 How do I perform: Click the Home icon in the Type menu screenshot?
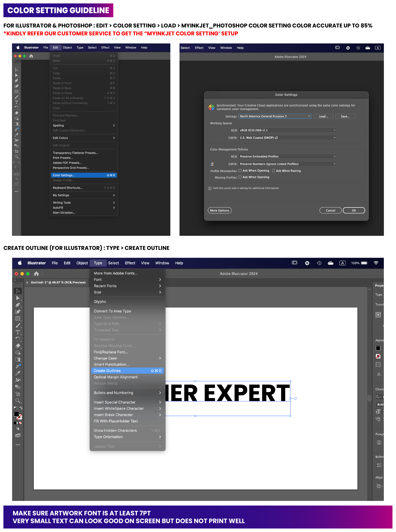click(x=36, y=273)
